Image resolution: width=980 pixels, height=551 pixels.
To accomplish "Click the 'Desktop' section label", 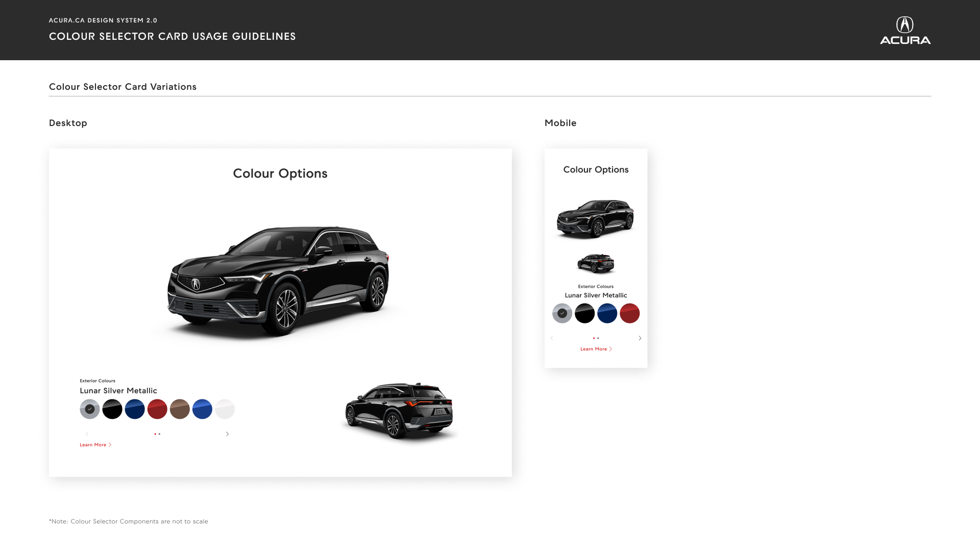I will (x=68, y=123).
